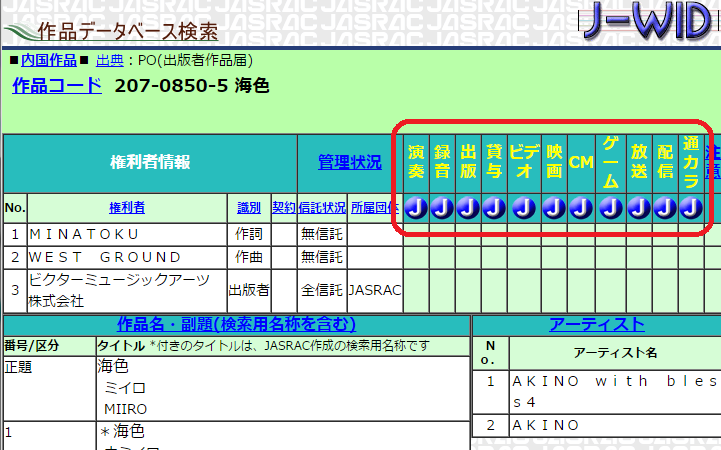
Task: Open the 管理状況 link
Action: [x=349, y=162]
